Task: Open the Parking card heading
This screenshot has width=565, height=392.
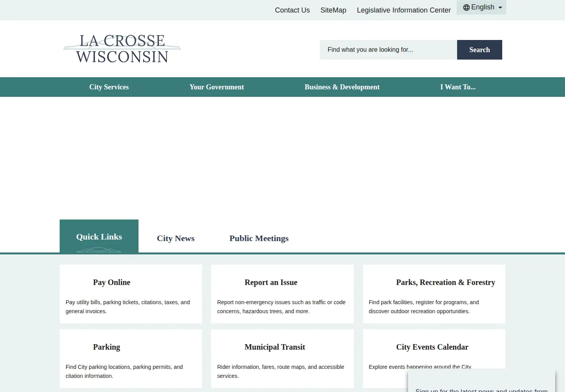Action: pyautogui.click(x=107, y=347)
